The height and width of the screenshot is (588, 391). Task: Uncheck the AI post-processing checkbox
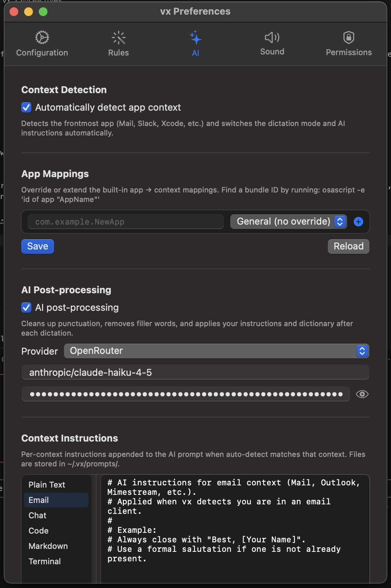click(x=26, y=308)
